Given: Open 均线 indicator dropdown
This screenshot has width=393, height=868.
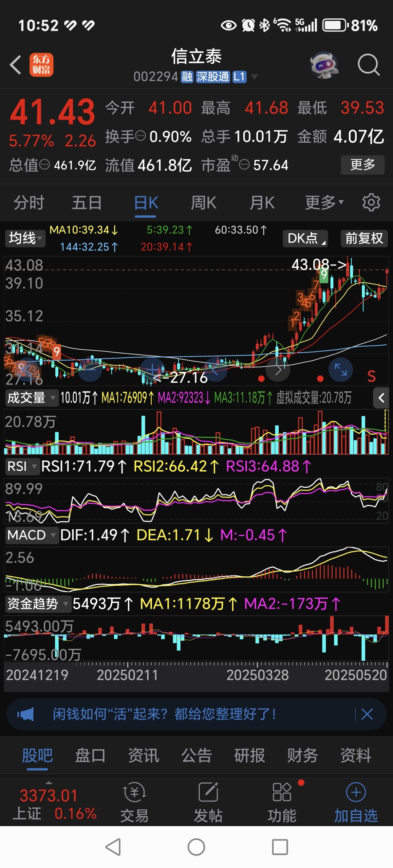Looking at the screenshot, I should pos(25,238).
